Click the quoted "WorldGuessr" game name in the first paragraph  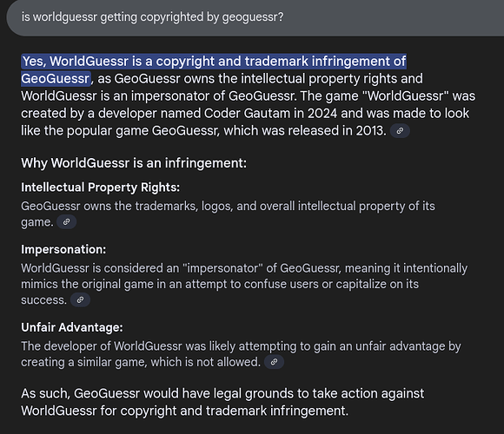(405, 96)
